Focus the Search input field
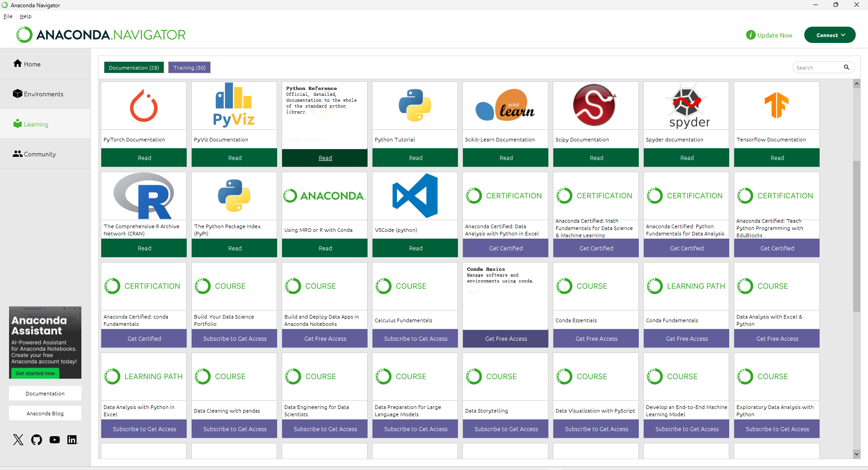The image size is (868, 470). 818,67
